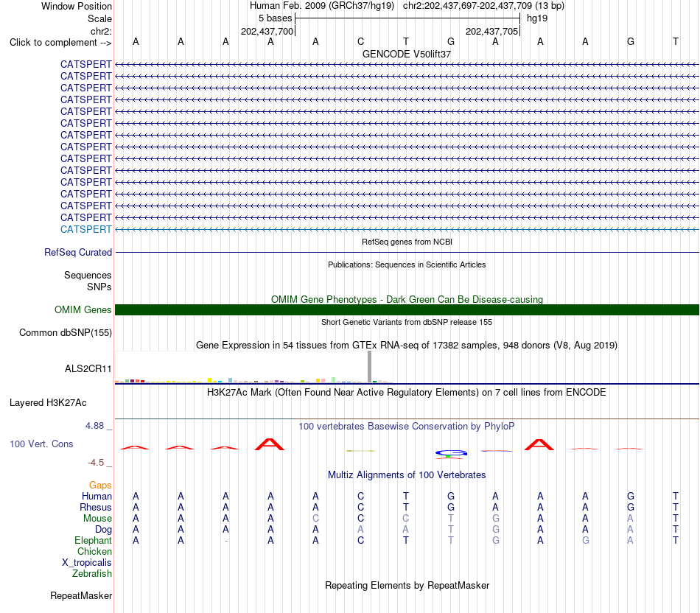This screenshot has height=613, width=700.
Task: Click the 'Zebrafish' species label
Action: tap(92, 574)
